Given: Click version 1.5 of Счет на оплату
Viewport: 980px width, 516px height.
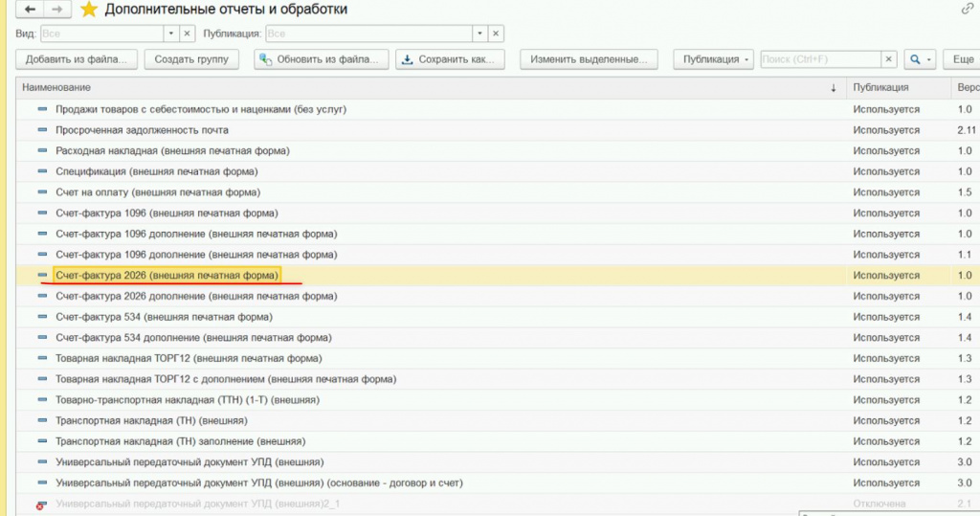Looking at the screenshot, I should [965, 192].
